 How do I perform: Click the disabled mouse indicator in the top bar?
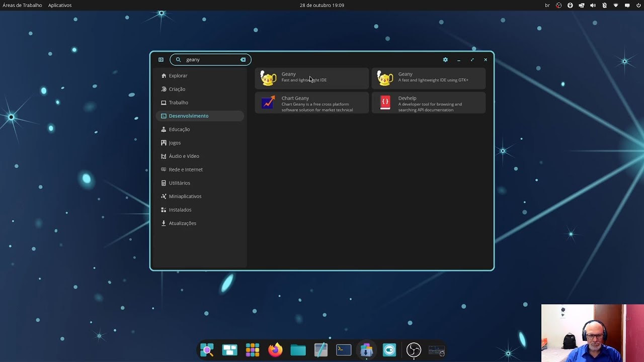click(x=604, y=5)
